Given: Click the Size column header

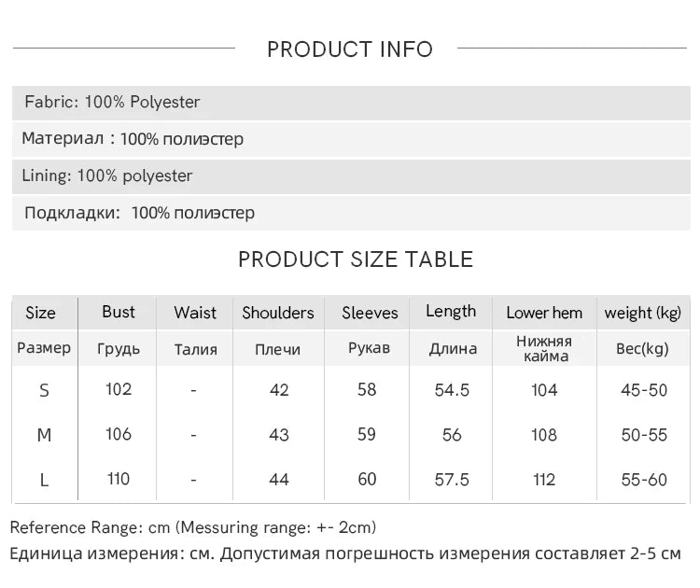Looking at the screenshot, I should (x=40, y=313).
